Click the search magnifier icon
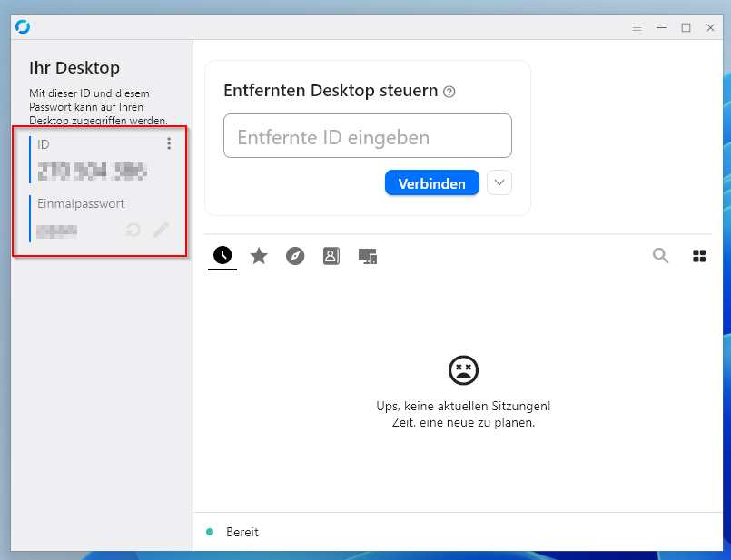 (x=660, y=256)
